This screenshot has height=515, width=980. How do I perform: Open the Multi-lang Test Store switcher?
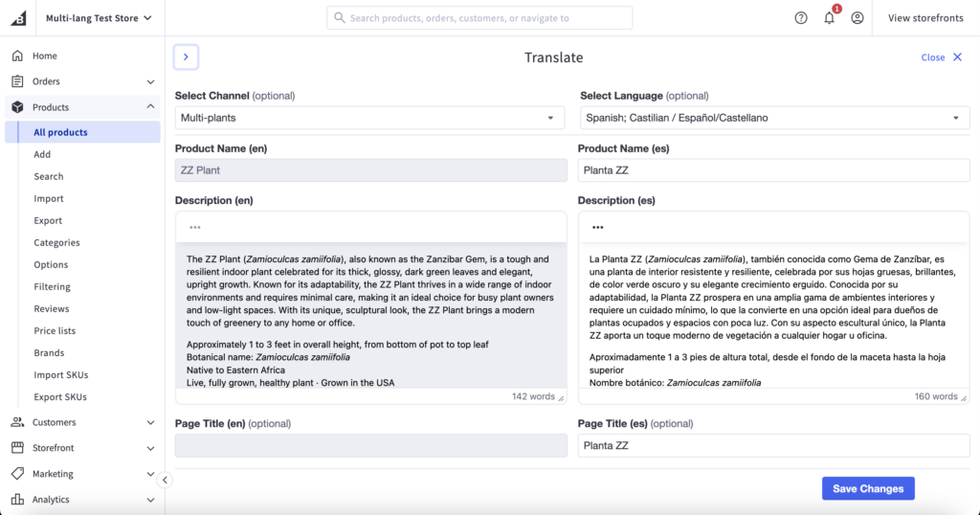pyautogui.click(x=99, y=18)
